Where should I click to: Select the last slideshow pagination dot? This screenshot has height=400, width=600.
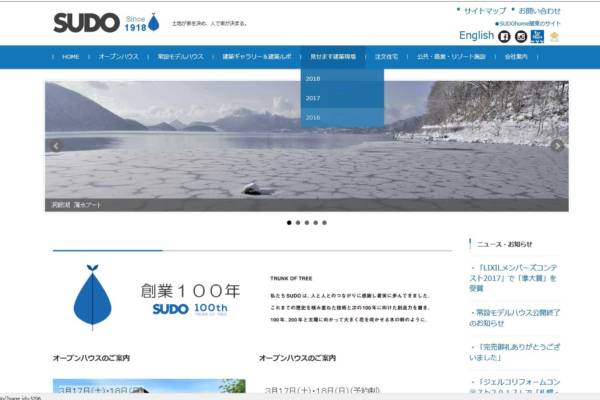325,223
